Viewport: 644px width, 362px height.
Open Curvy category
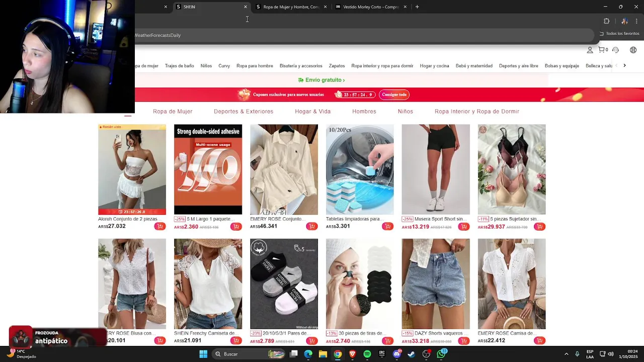(x=224, y=66)
